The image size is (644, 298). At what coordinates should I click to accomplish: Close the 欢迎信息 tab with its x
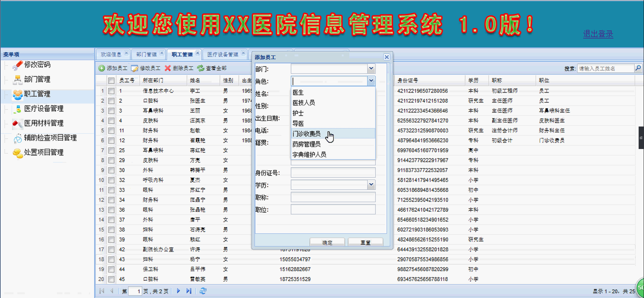pos(126,53)
